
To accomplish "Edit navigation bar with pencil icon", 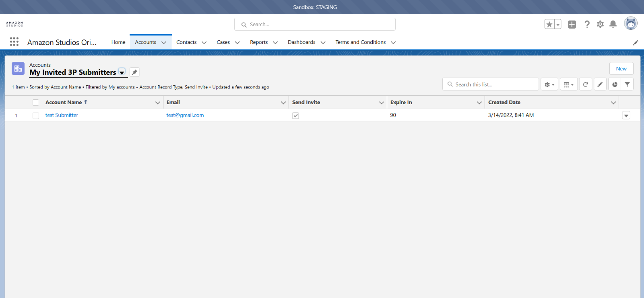I will (x=636, y=43).
